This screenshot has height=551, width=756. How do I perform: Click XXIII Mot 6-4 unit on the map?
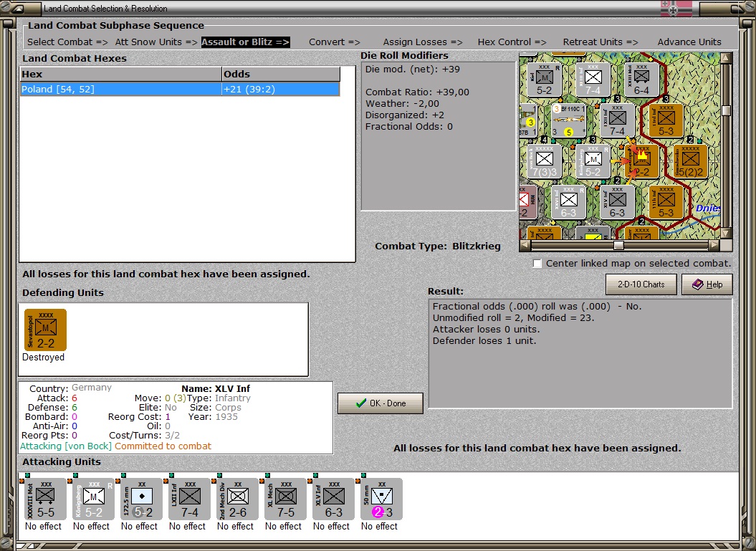coord(641,80)
